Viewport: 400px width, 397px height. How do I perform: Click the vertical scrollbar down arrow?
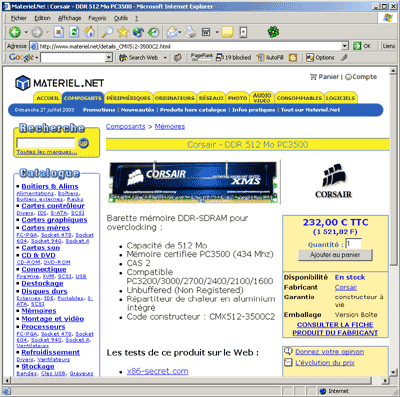tap(393, 372)
